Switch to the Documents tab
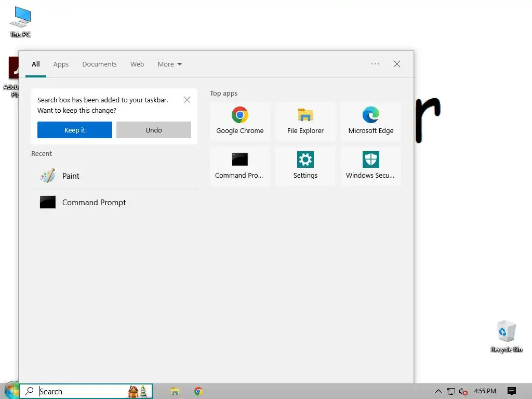The width and height of the screenshot is (532, 399). coord(99,64)
